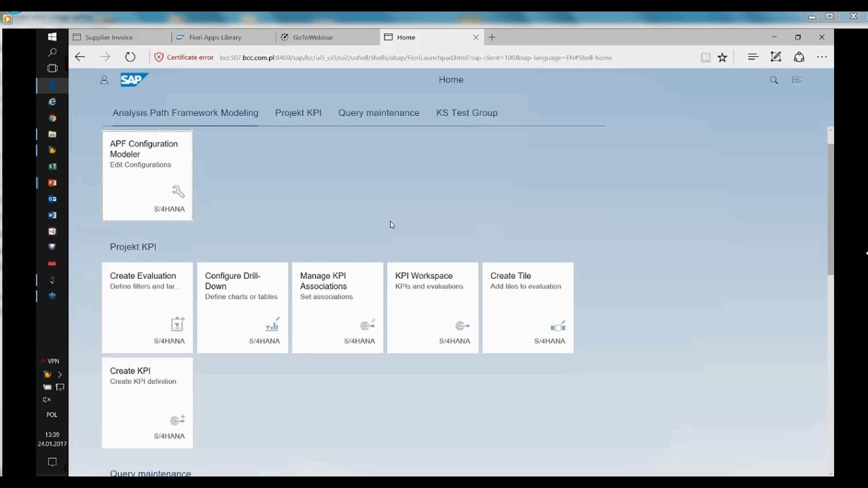Click the Projekt KPI group heading

coord(133,247)
